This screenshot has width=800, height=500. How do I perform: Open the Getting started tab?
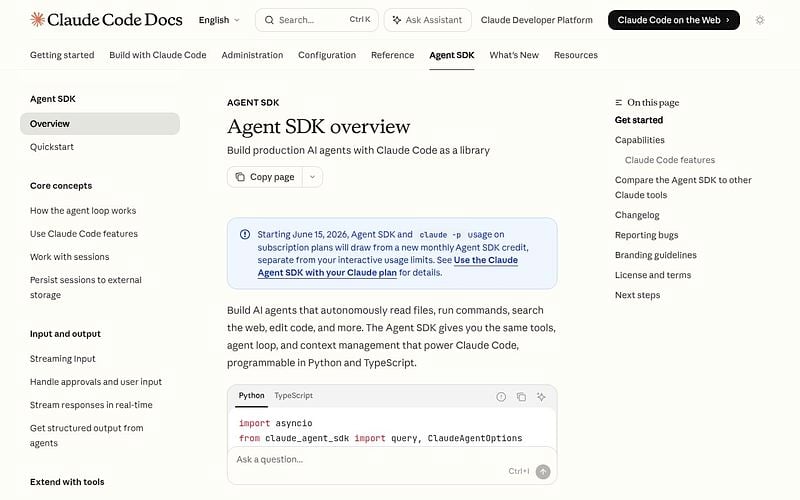click(62, 55)
